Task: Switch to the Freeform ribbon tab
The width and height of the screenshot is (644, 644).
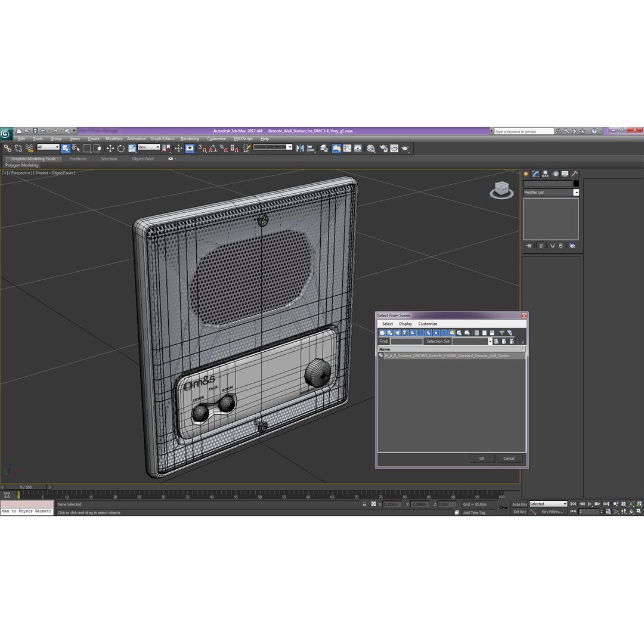Action: (78, 159)
